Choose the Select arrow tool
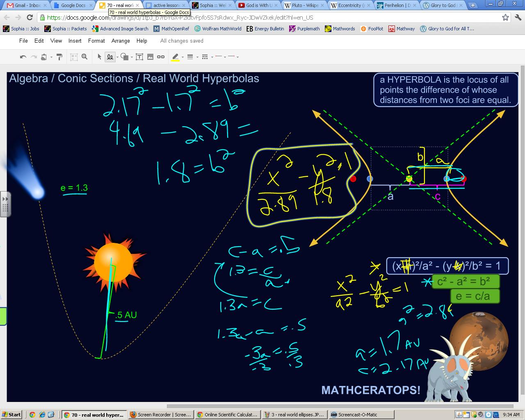Image resolution: width=525 pixels, height=420 pixels. click(x=99, y=57)
